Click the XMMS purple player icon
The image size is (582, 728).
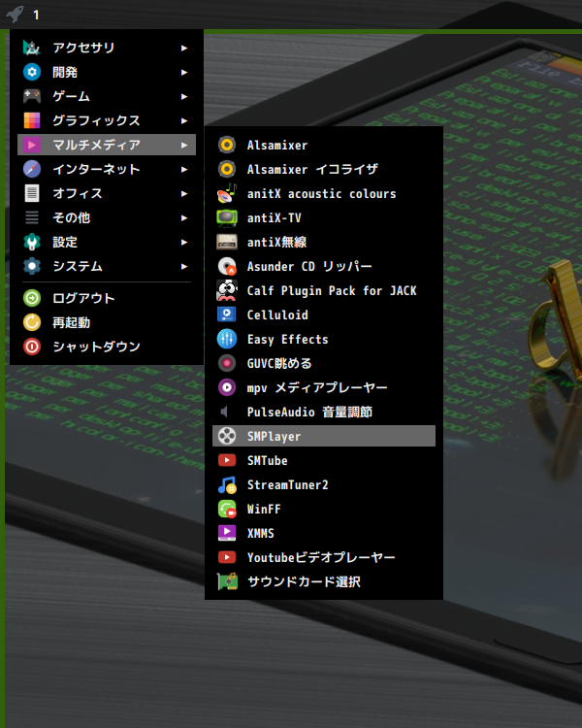[x=227, y=533]
